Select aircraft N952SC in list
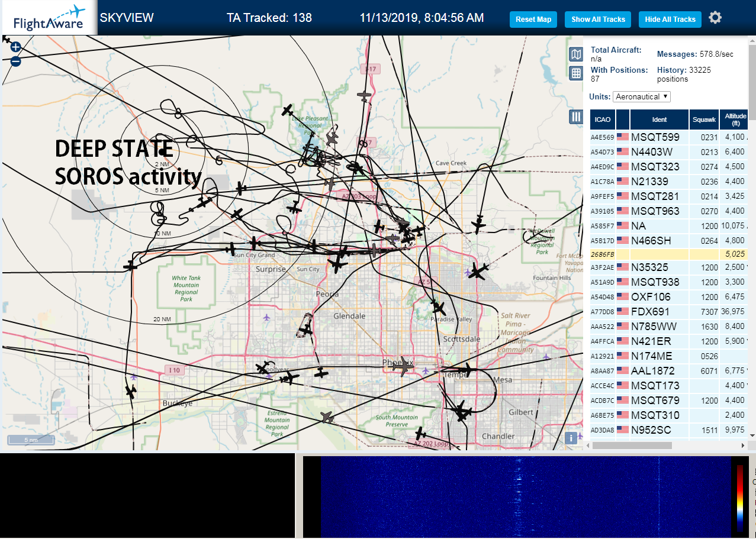Viewport: 756px width, 539px height. point(669,430)
